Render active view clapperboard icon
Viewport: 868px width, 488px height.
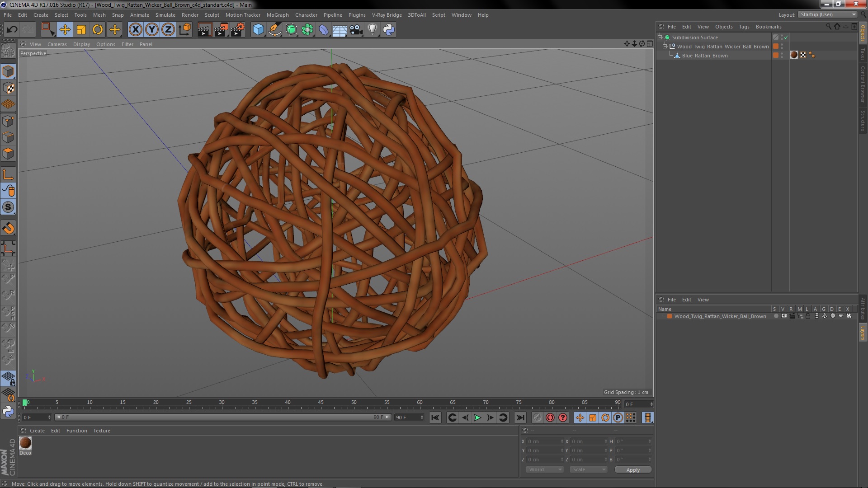204,30
